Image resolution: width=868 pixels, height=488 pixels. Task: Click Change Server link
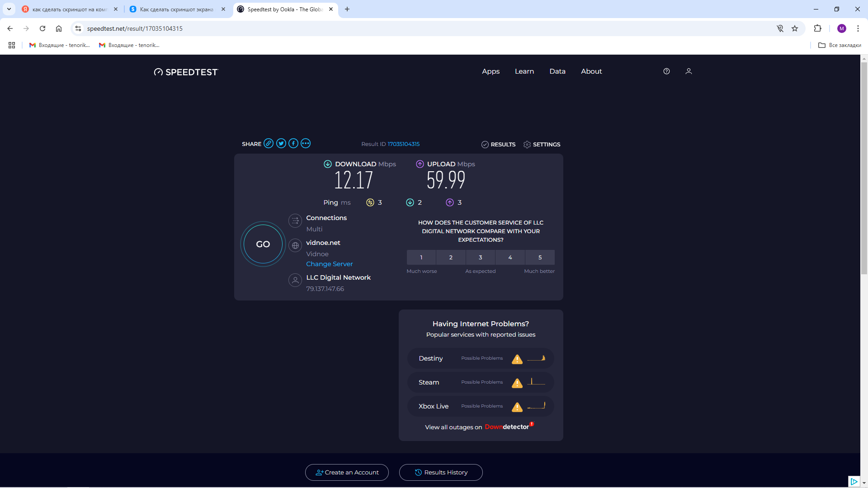tap(329, 264)
